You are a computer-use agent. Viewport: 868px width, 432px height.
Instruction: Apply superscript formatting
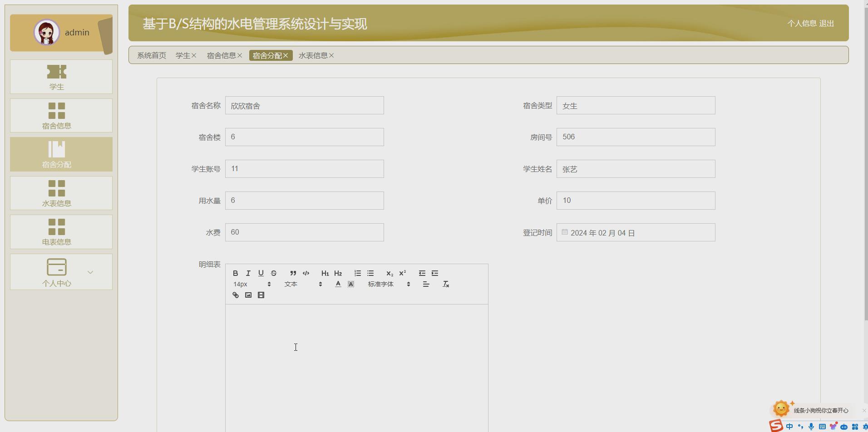pos(402,273)
